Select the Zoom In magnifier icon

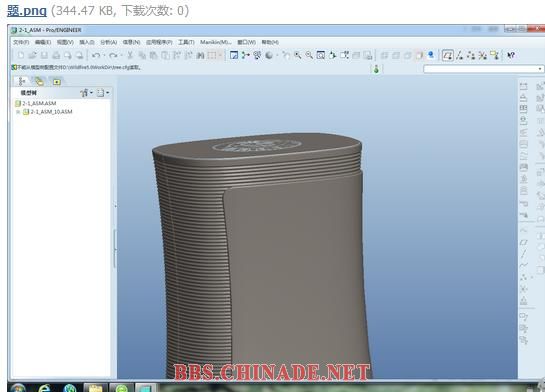click(298, 55)
